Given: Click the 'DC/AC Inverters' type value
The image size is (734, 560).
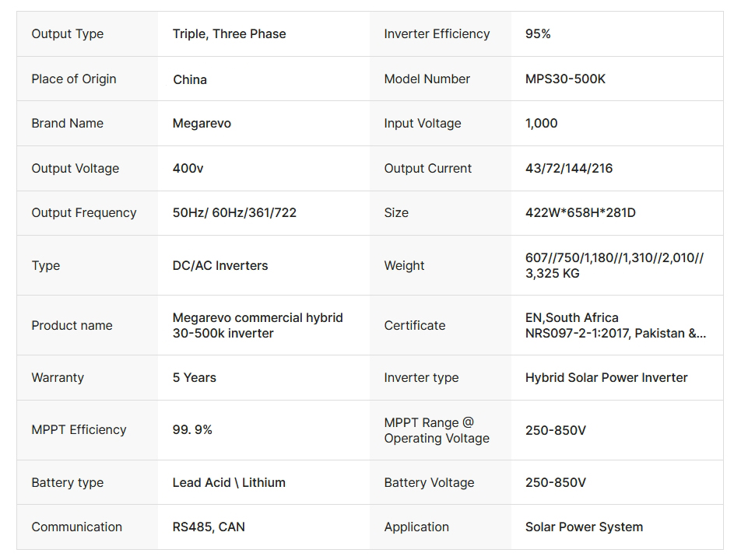Looking at the screenshot, I should coord(220,266).
